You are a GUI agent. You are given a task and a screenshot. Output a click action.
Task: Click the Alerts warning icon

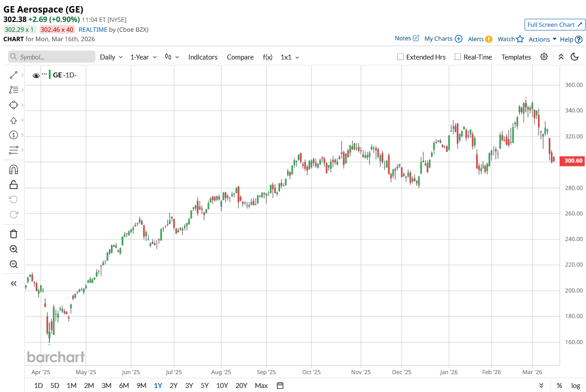(x=489, y=39)
